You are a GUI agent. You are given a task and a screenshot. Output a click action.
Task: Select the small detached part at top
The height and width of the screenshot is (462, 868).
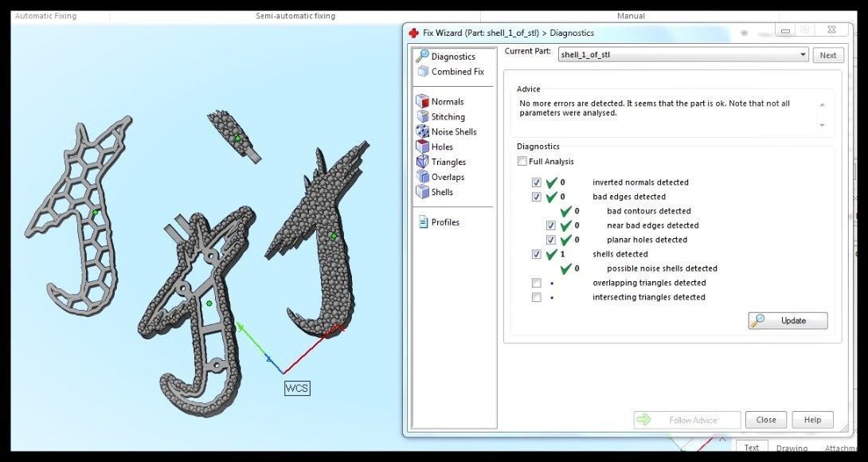pyautogui.click(x=235, y=136)
